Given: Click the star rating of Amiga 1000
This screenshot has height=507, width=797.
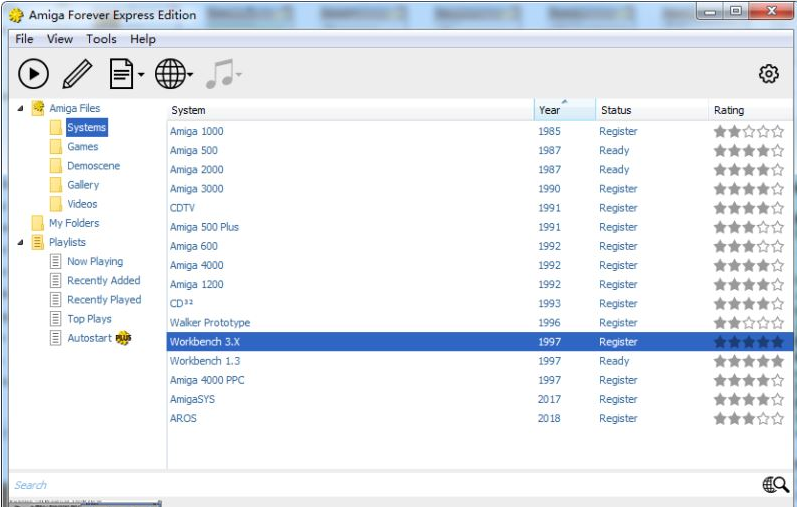Looking at the screenshot, I should [x=749, y=132].
